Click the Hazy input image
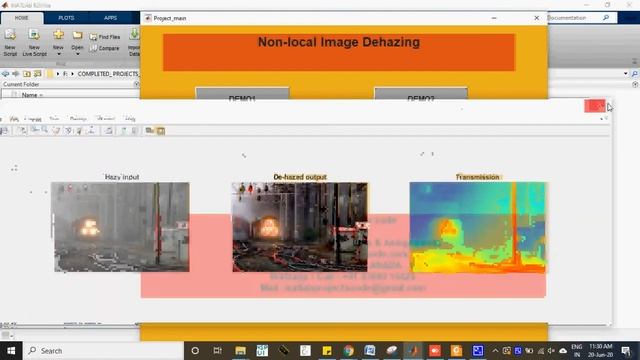 coord(121,227)
